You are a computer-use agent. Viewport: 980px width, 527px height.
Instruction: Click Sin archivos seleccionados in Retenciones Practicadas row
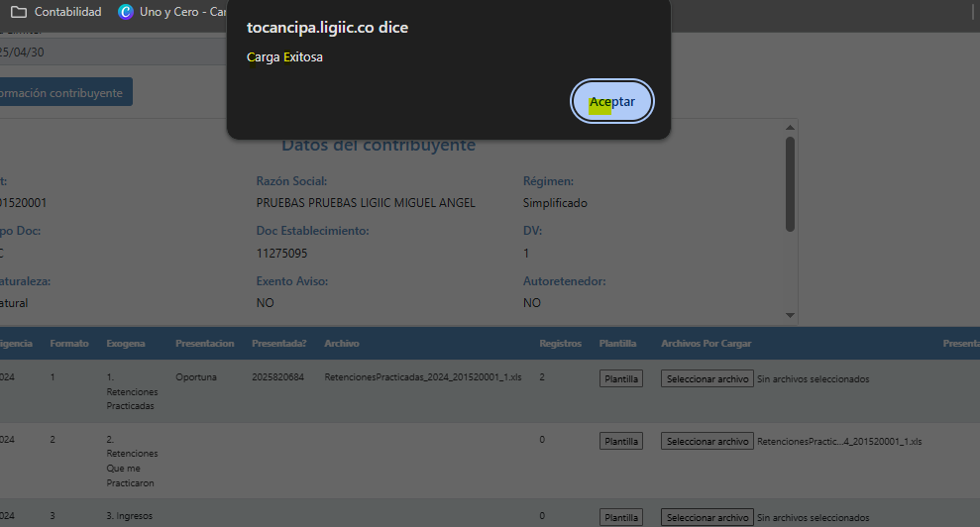tap(814, 378)
